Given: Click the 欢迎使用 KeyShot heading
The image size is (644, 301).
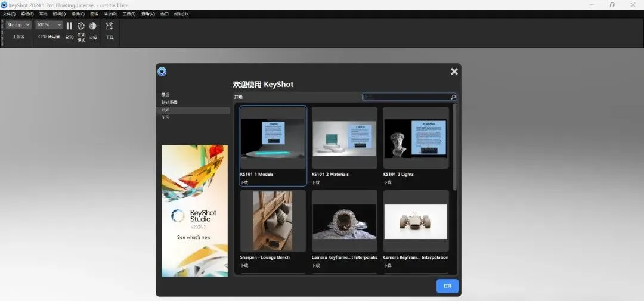Looking at the screenshot, I should pos(264,85).
